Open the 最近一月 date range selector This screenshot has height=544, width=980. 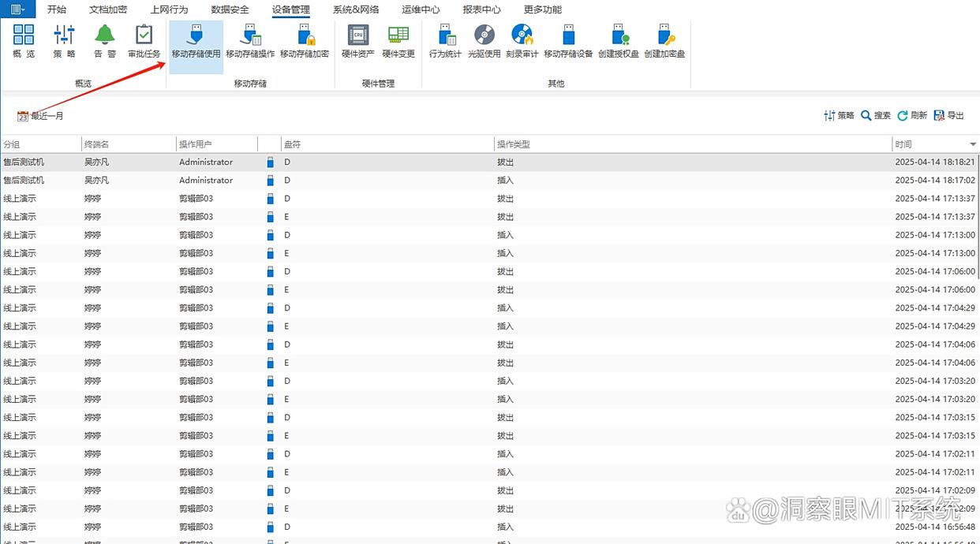coord(40,116)
